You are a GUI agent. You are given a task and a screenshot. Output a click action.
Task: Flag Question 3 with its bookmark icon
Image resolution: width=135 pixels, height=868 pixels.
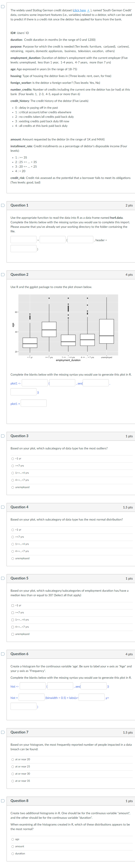point(3,436)
